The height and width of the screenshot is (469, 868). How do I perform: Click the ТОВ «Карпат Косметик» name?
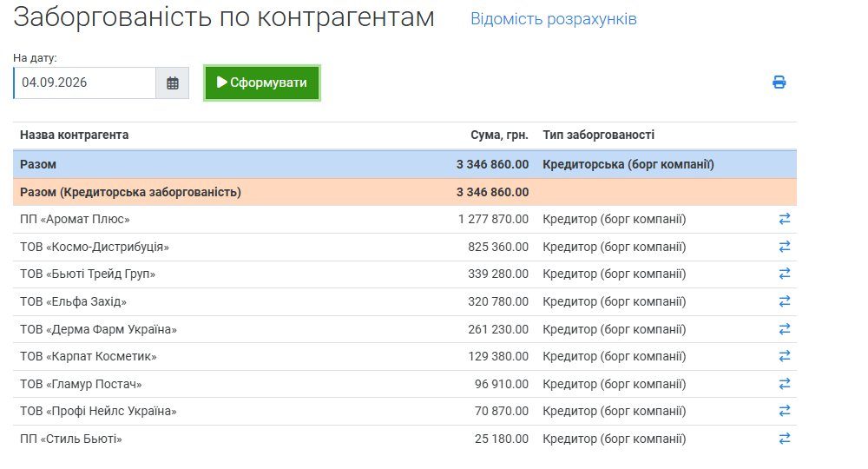[89, 357]
